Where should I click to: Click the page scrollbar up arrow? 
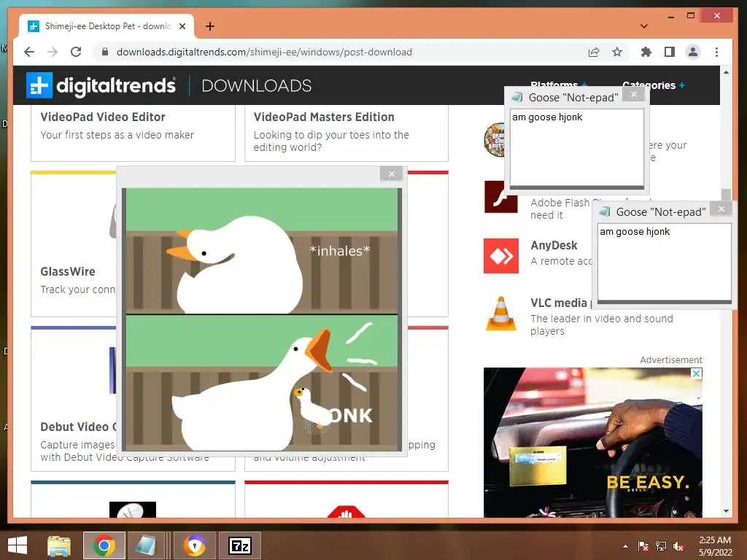click(726, 72)
